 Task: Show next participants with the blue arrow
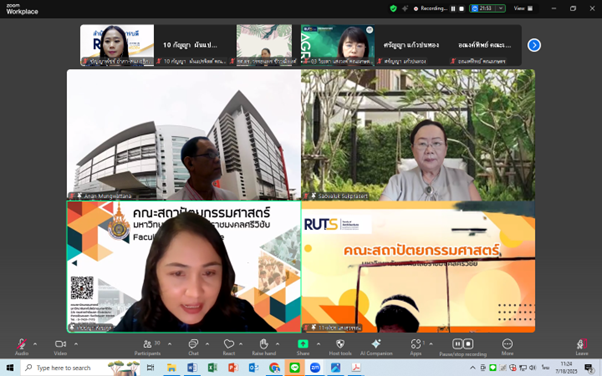(x=534, y=45)
